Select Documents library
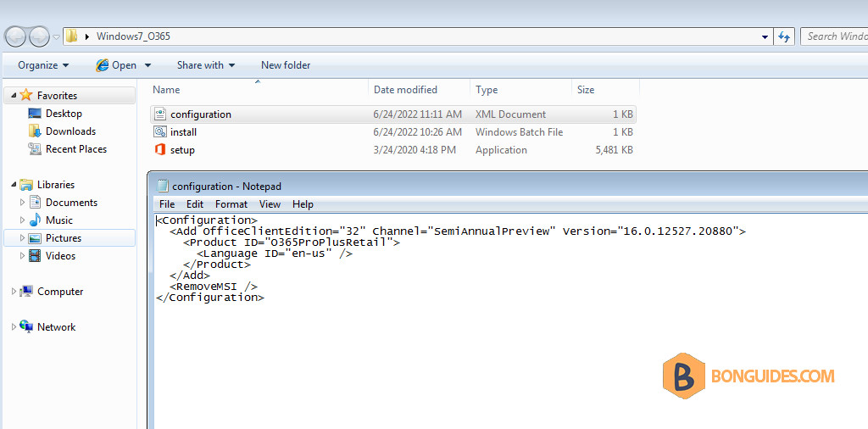 [x=71, y=203]
